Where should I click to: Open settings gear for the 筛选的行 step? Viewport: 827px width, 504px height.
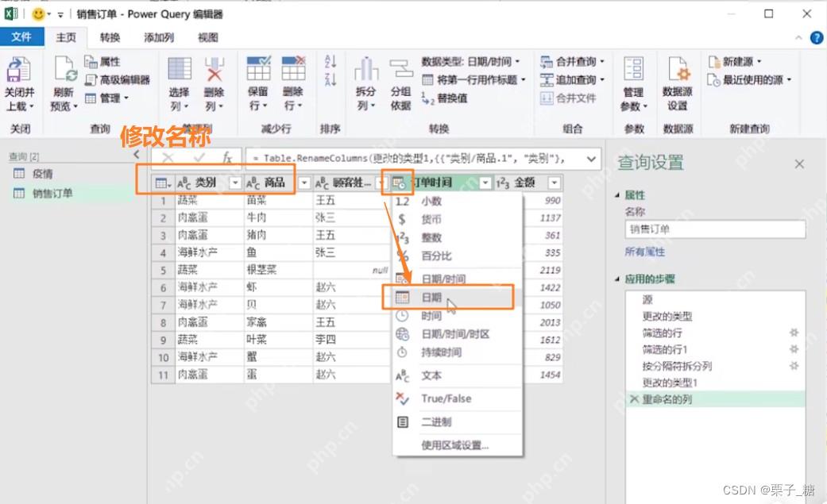pos(794,333)
